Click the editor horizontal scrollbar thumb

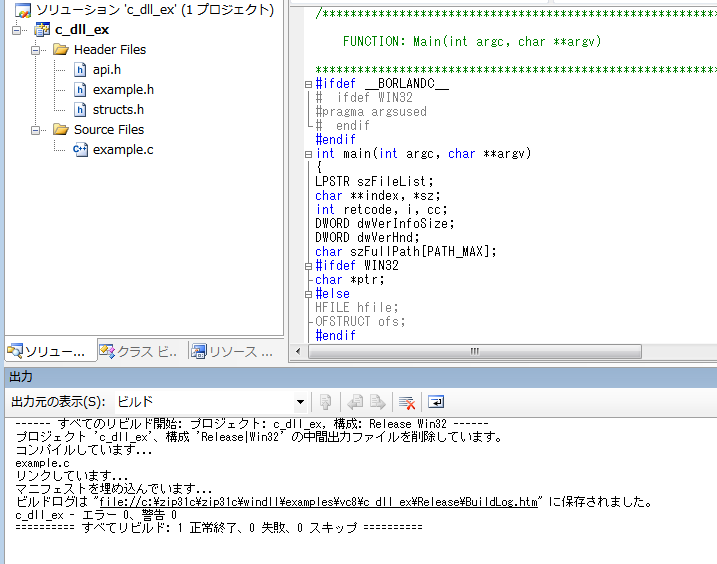475,351
